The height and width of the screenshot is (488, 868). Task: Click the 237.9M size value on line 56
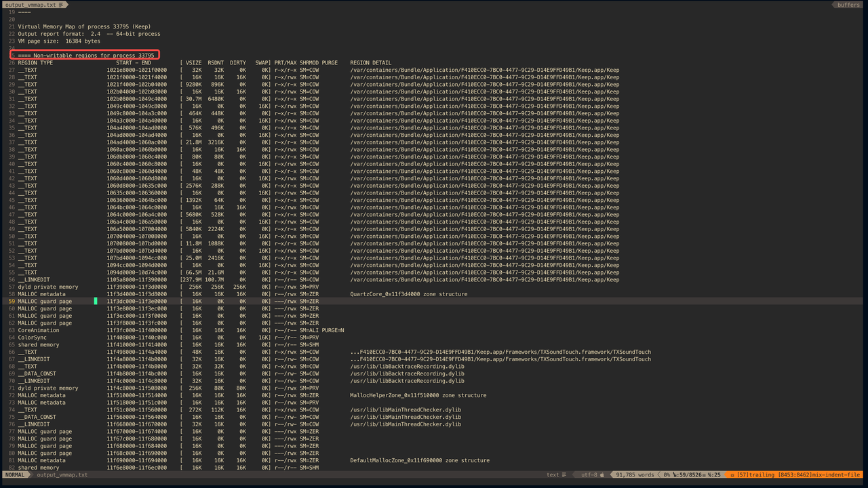coord(192,279)
